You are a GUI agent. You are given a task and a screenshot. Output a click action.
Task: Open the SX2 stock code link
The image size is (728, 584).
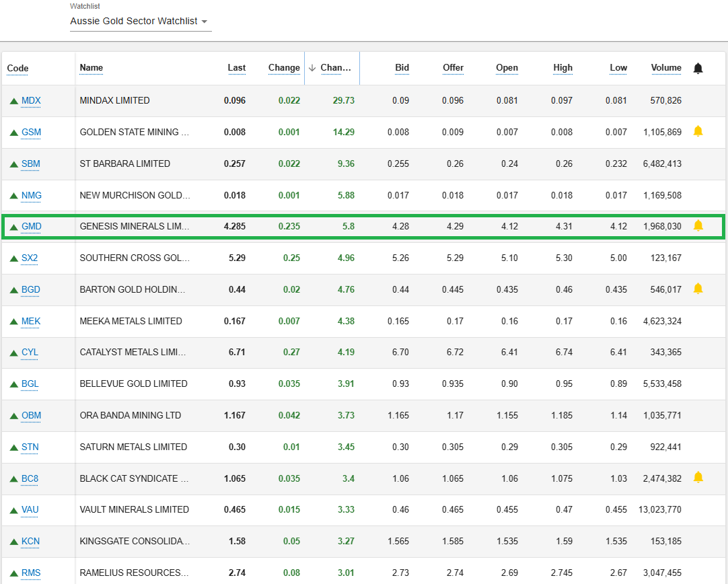(30, 258)
